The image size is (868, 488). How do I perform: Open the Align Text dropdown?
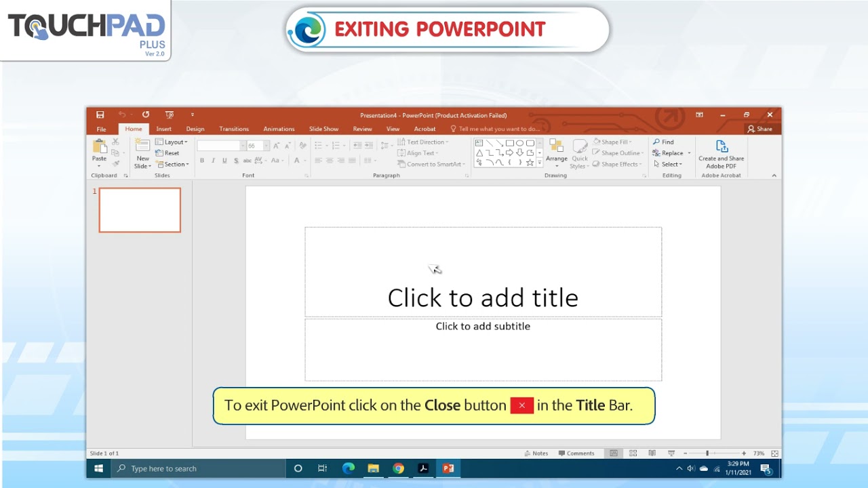click(418, 153)
